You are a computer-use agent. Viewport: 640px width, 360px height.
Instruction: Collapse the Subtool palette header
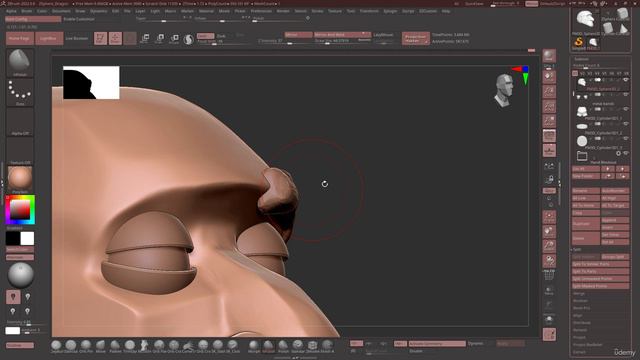click(x=582, y=59)
